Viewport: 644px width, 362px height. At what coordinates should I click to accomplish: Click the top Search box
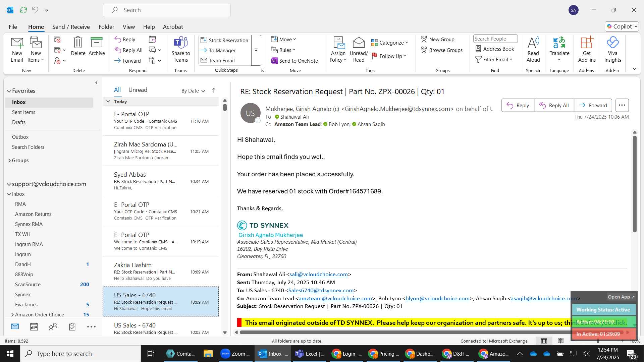click(167, 10)
